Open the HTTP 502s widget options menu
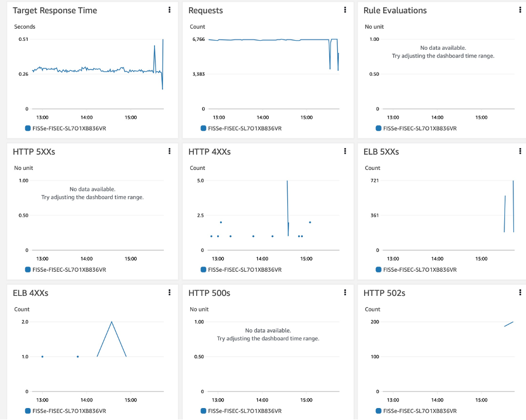The image size is (526, 420). point(519,292)
